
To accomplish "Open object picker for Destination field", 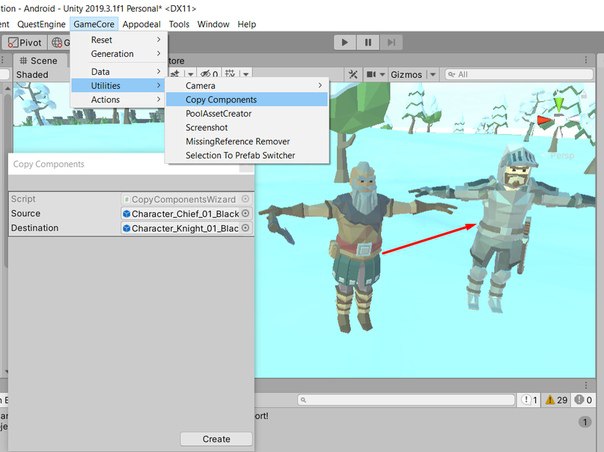I will [x=245, y=228].
